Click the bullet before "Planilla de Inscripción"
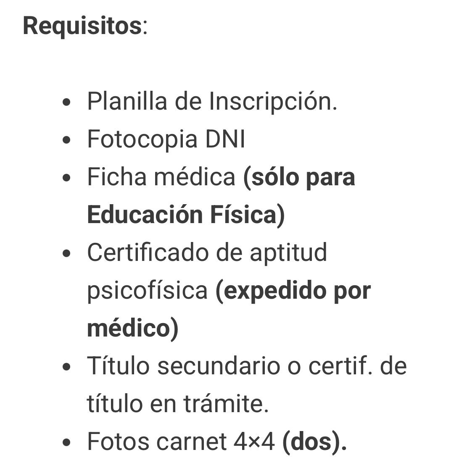The height and width of the screenshot is (476, 459). pos(66,102)
